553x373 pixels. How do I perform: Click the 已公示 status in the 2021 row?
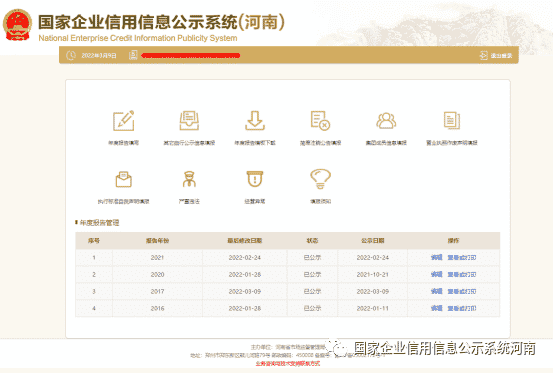point(312,257)
